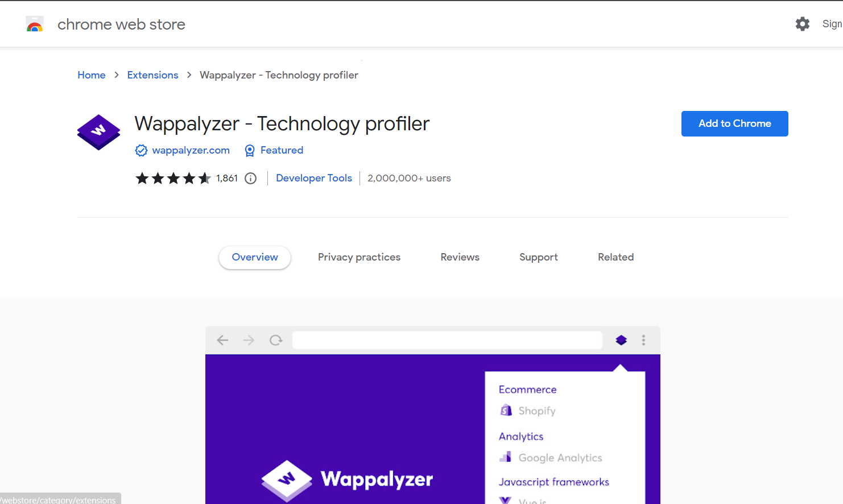Click the chrome web store title text
This screenshot has width=843, height=504.
121,24
